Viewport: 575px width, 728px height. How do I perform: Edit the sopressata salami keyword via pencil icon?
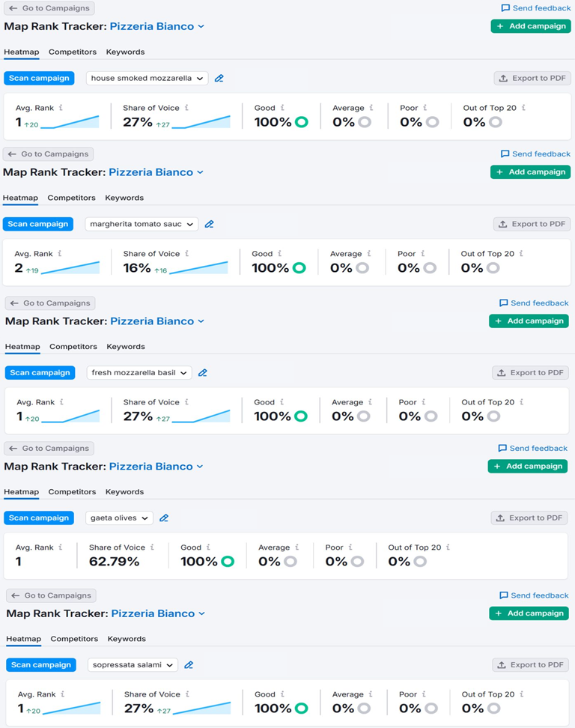tap(189, 664)
